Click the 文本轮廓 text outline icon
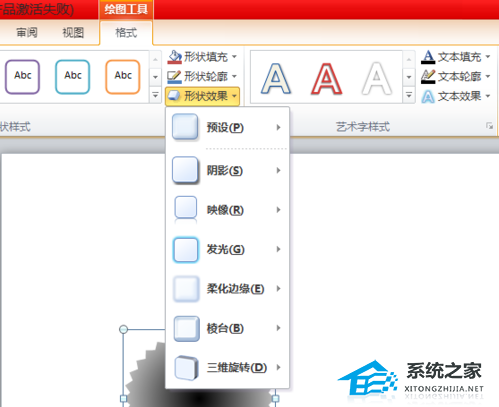 (428, 77)
